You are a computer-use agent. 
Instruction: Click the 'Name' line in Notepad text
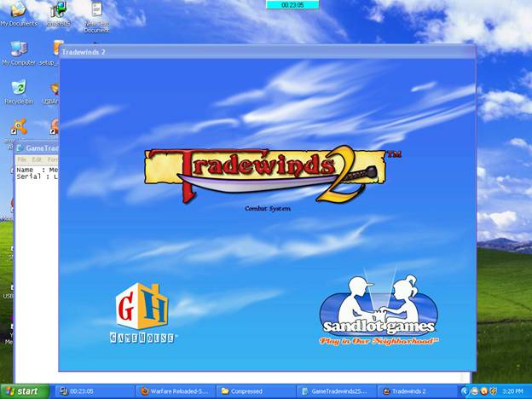[37, 170]
